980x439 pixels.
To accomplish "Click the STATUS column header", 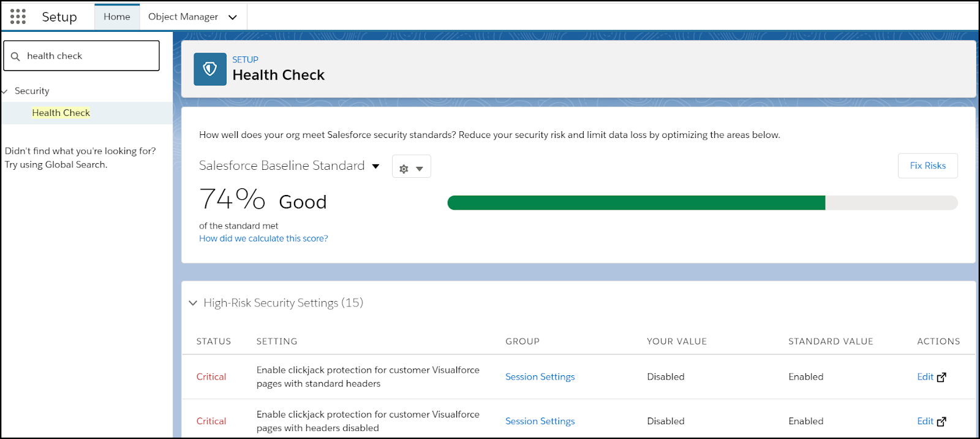I will [214, 342].
